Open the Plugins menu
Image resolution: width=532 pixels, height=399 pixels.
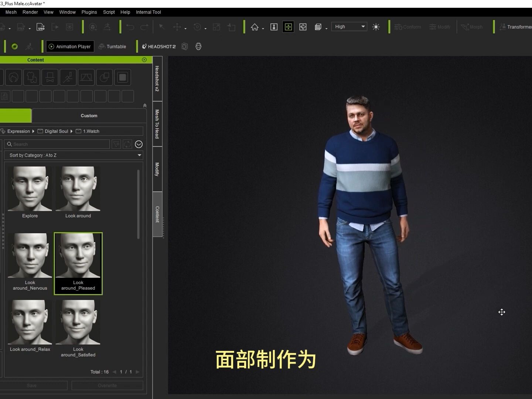point(89,12)
